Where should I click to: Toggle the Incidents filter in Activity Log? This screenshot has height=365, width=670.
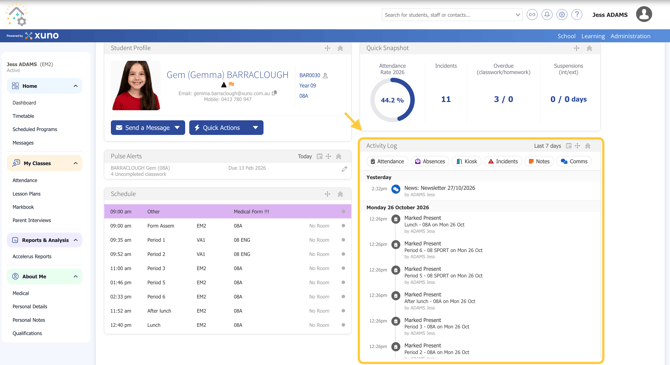[502, 162]
